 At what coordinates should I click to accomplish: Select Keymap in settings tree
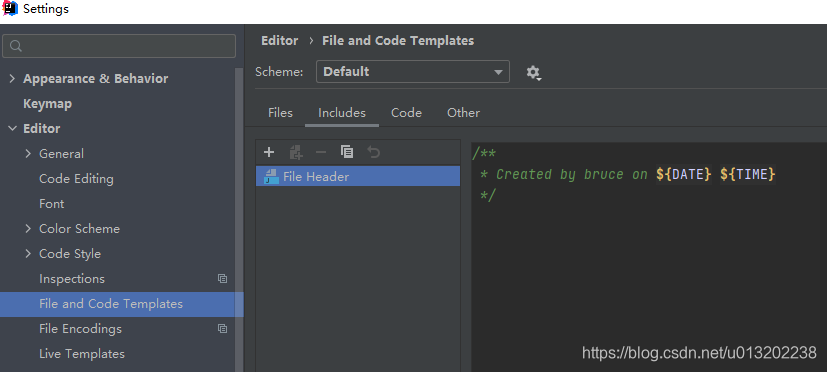tap(47, 104)
